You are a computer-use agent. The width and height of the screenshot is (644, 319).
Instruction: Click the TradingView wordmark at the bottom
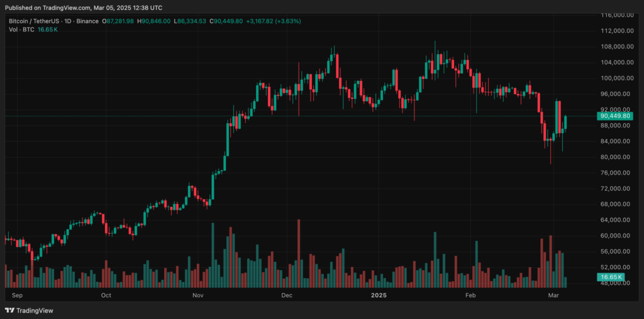(x=35, y=311)
